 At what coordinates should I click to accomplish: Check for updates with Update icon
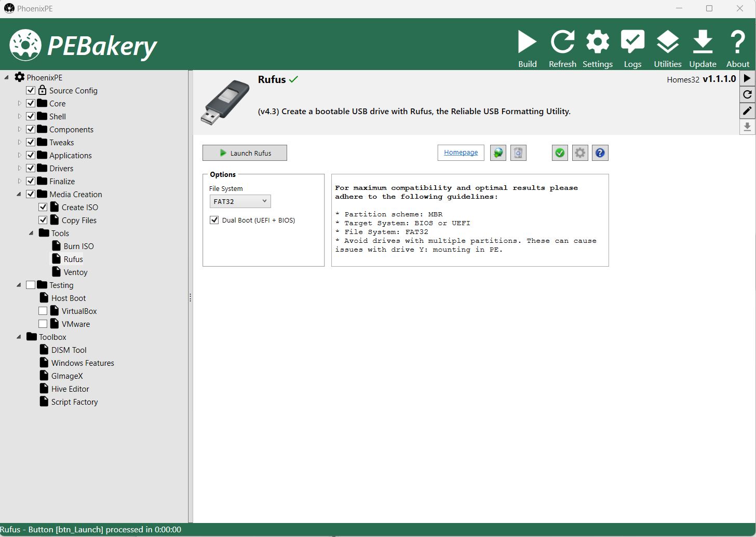pyautogui.click(x=703, y=49)
